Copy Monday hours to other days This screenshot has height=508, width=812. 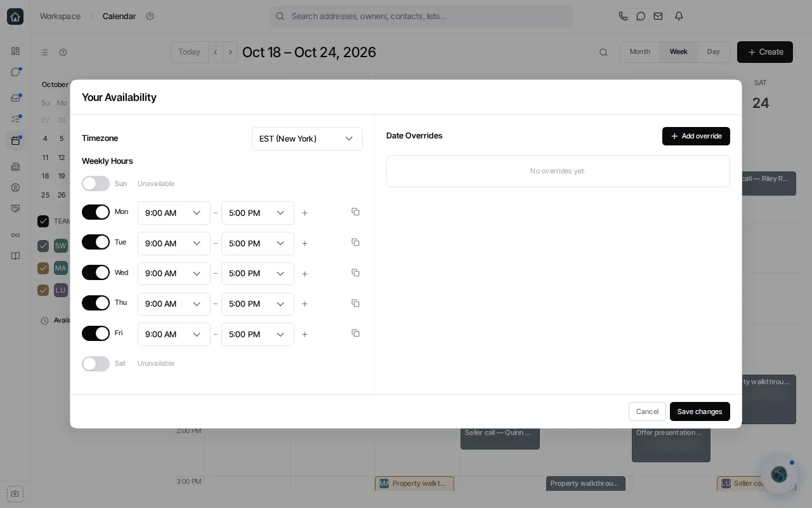[355, 211]
